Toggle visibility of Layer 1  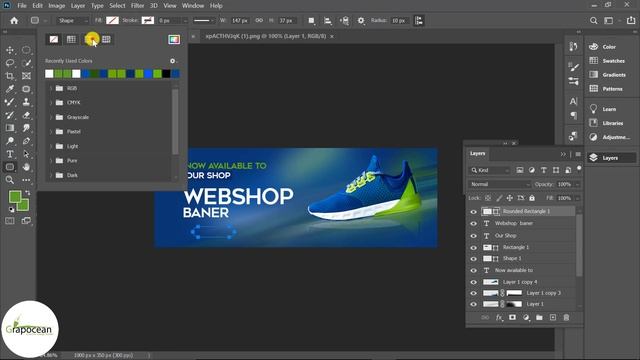coord(473,304)
